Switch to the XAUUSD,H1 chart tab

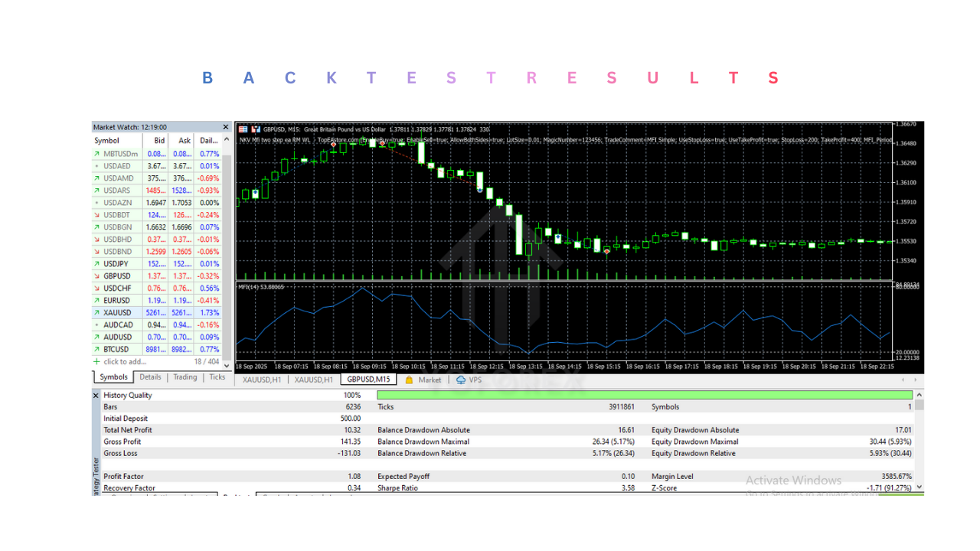(x=261, y=379)
